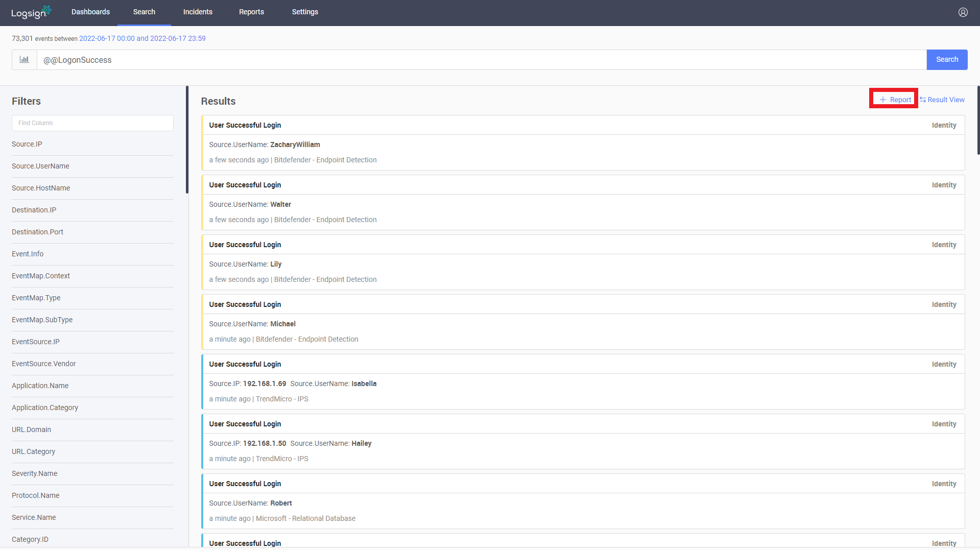Click the Find Column filter box
Screen dimensions: 980x550
pos(92,123)
